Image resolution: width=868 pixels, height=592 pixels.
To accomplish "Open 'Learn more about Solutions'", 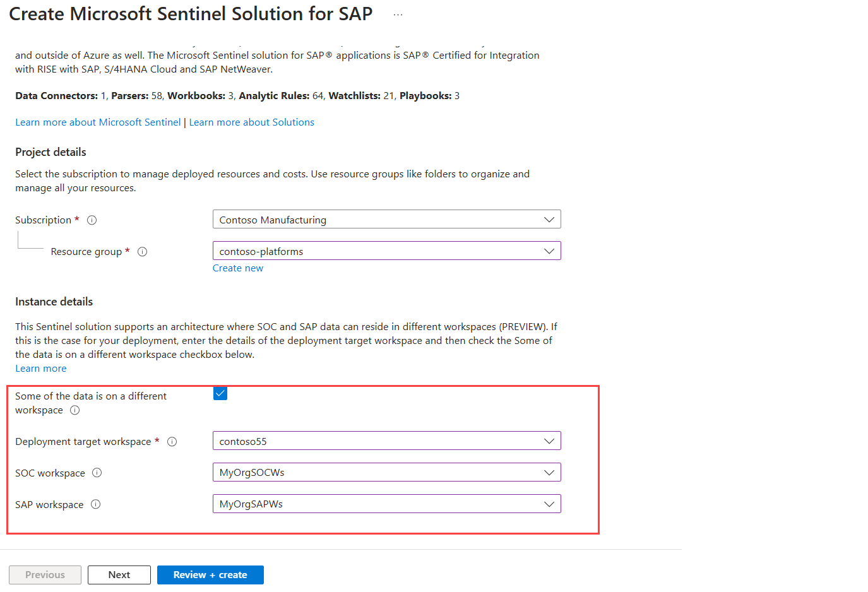I will coord(251,122).
